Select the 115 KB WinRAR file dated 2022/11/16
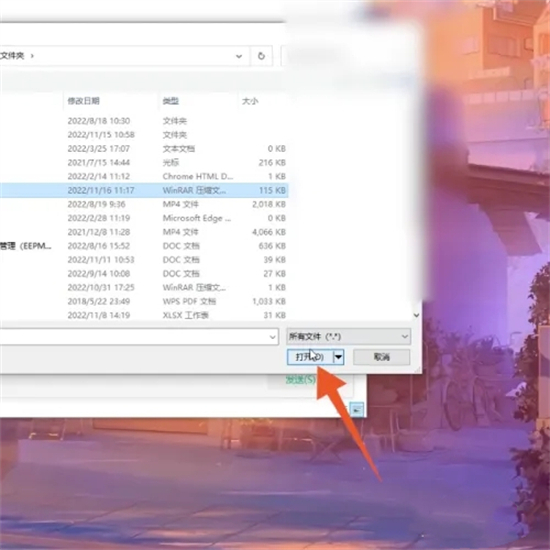The width and height of the screenshot is (550, 550). (x=144, y=190)
